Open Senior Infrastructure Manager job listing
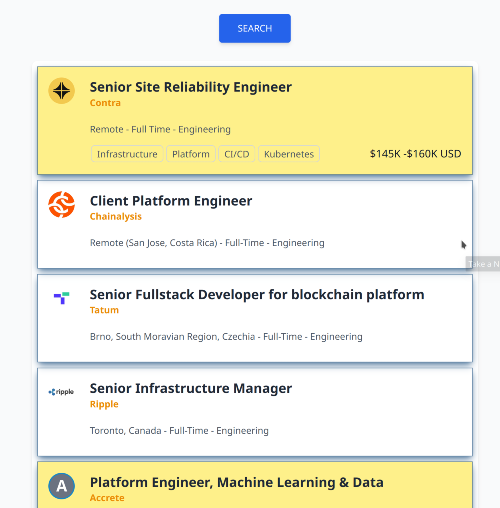Viewport: 500px width, 508px height. (x=191, y=388)
